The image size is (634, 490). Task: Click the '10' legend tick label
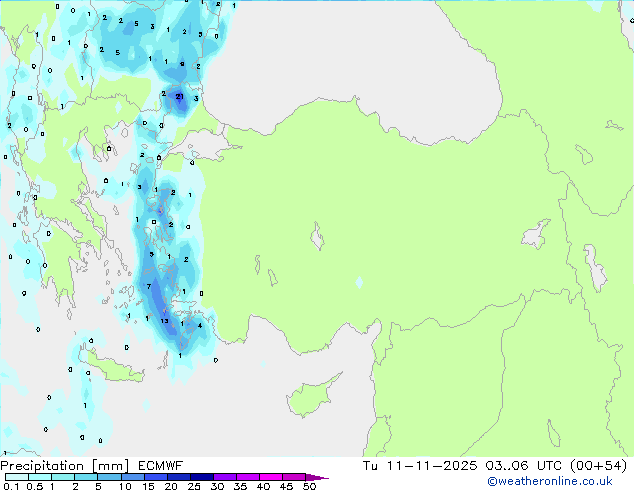coord(125,486)
